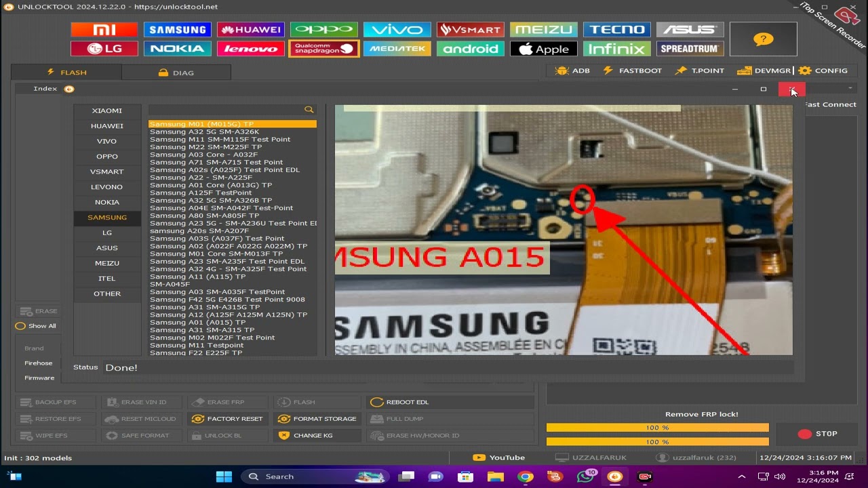This screenshot has width=868, height=488.
Task: Select the Samsung brand logo tile
Action: coord(177,30)
